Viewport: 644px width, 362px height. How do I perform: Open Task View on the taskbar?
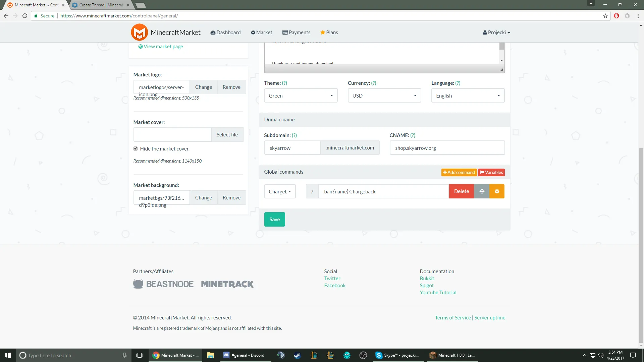140,355
